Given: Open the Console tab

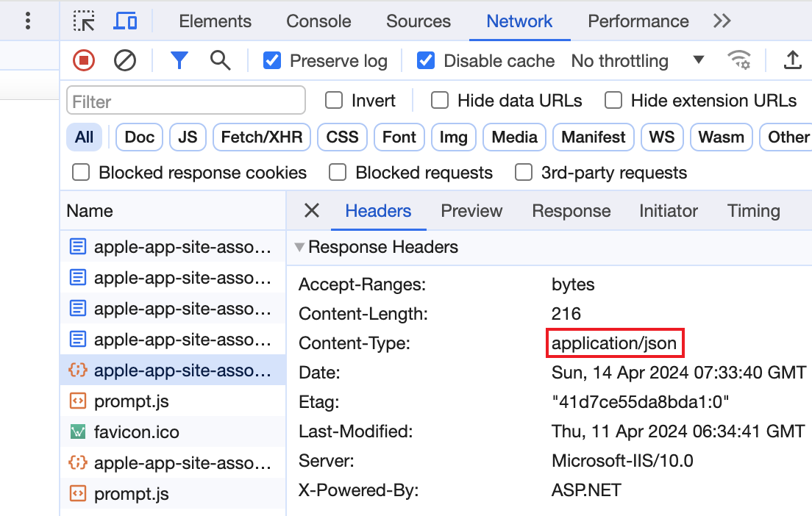Looking at the screenshot, I should point(318,21).
